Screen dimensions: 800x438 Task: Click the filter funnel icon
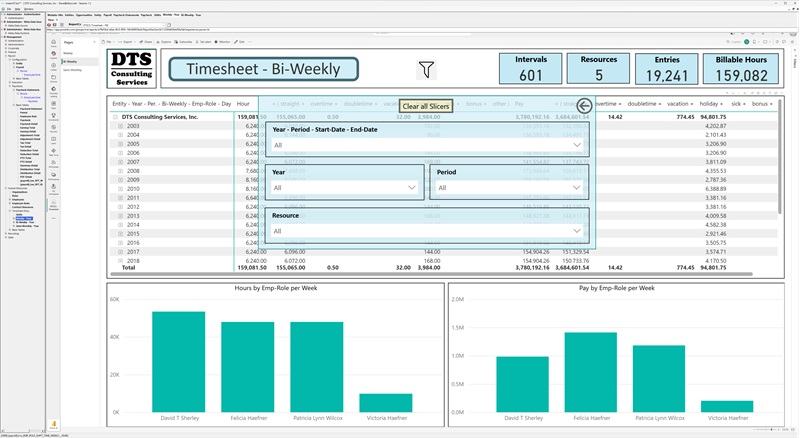click(427, 70)
